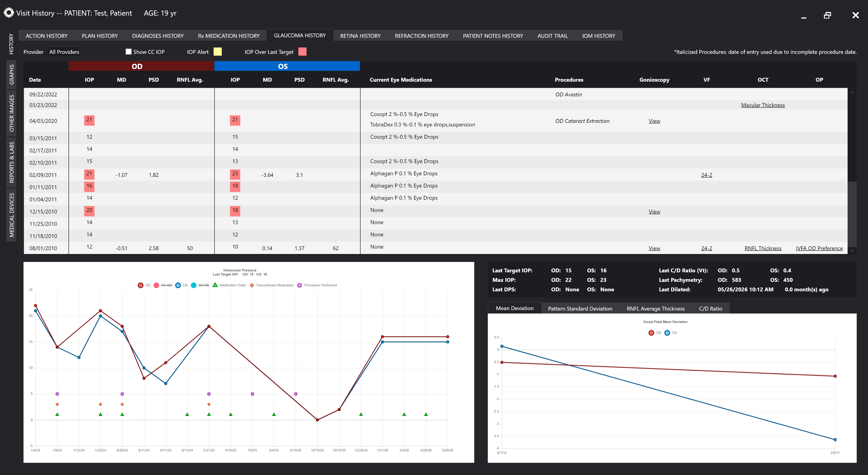Click the OD Avastin procedure entry

point(568,95)
